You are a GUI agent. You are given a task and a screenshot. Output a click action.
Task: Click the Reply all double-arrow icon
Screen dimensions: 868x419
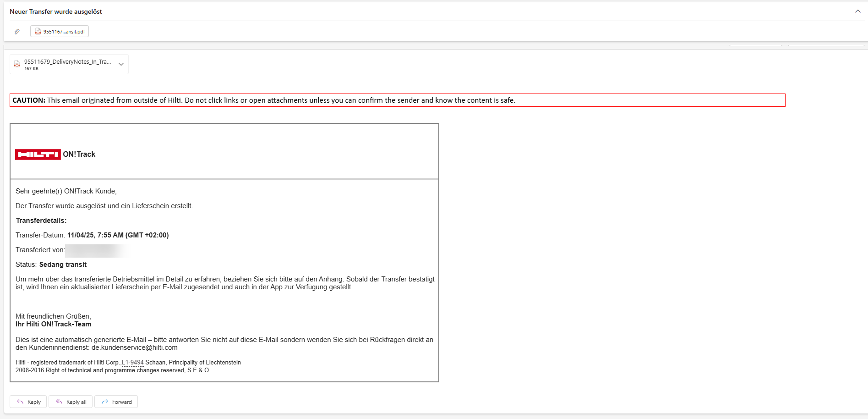click(x=59, y=402)
